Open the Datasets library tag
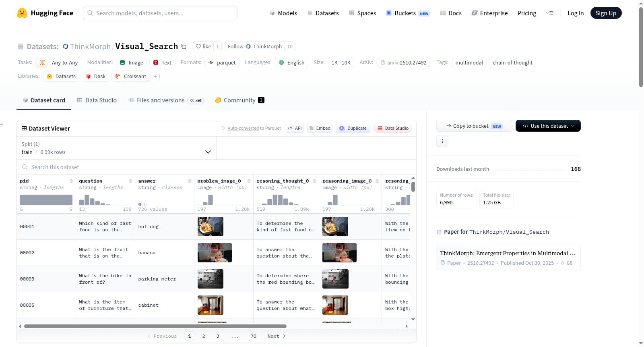The width and height of the screenshot is (644, 347). 61,76
